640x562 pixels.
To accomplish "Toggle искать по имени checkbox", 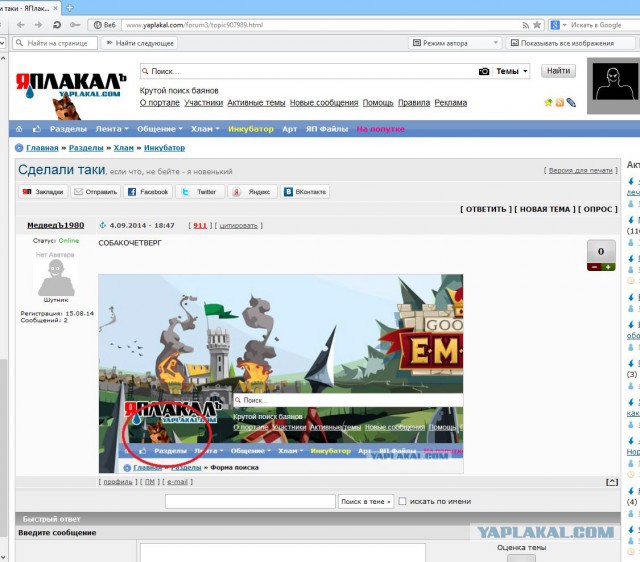I will click(402, 501).
